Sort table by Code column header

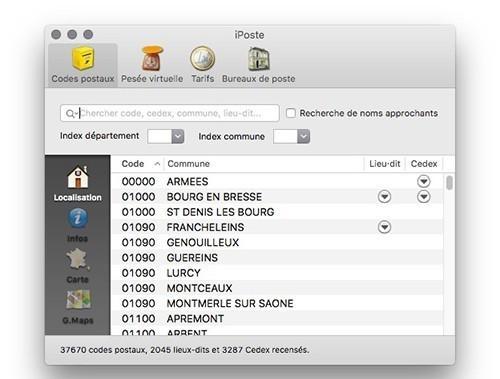coord(138,164)
